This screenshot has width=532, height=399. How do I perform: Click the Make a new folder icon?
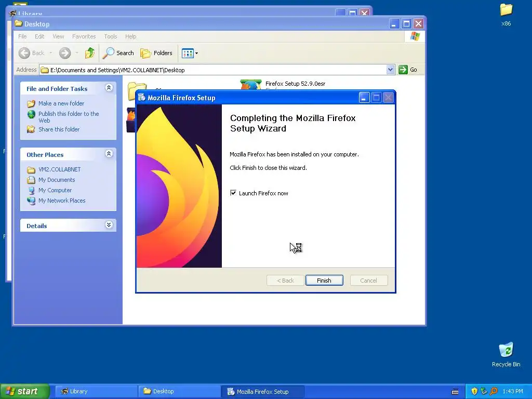coord(31,103)
